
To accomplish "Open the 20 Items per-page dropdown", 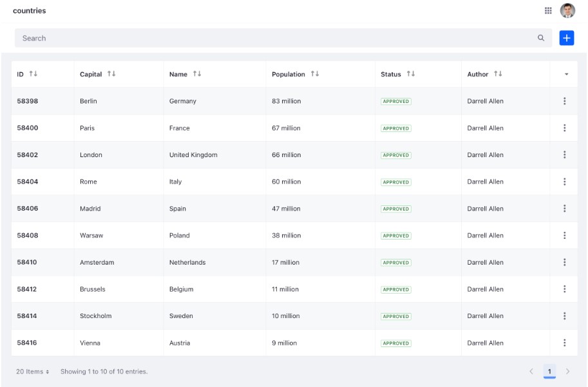I will point(33,372).
